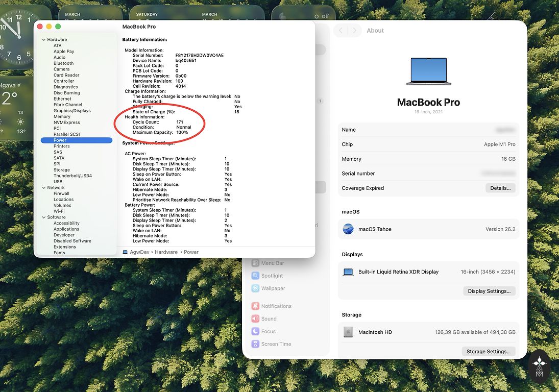Select the Wallpaper icon in sidebar
The height and width of the screenshot is (392, 559).
click(x=255, y=288)
